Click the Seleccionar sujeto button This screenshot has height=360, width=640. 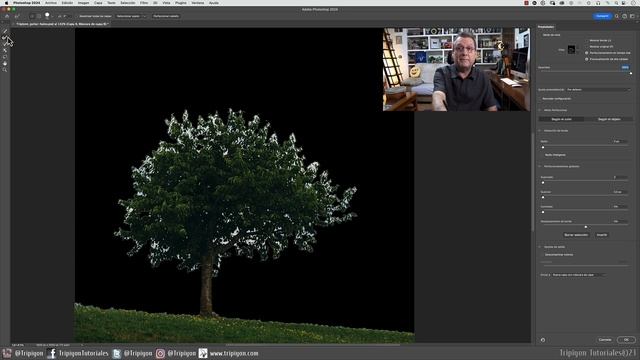128,16
